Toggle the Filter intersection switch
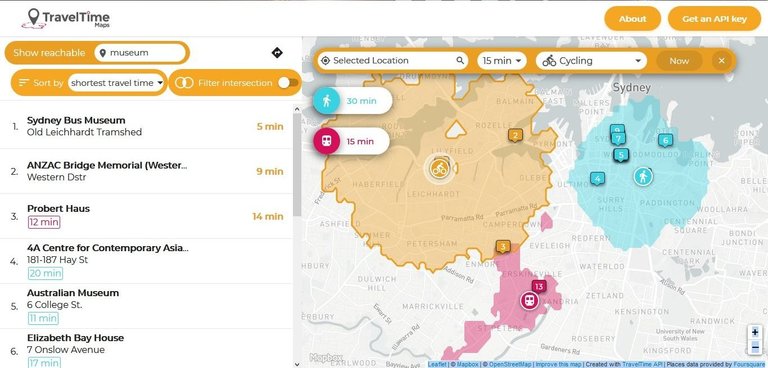The image size is (768, 368). point(288,83)
